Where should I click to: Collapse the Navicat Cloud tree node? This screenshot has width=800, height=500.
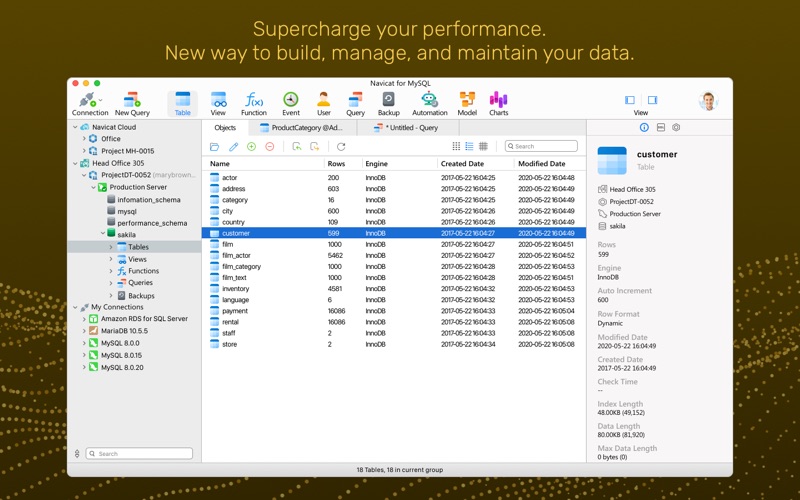tap(76, 127)
